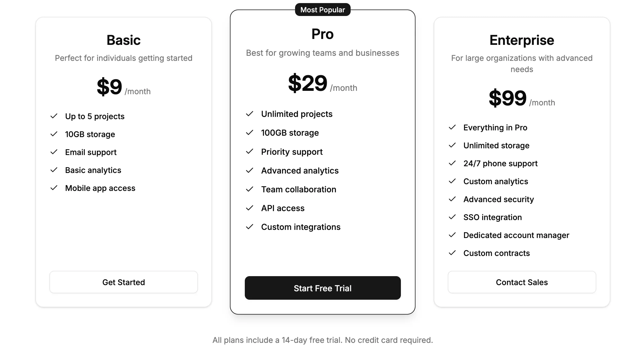The height and width of the screenshot is (351, 644).
Task: Select the checkmark next to Team collaboration
Action: click(x=249, y=189)
